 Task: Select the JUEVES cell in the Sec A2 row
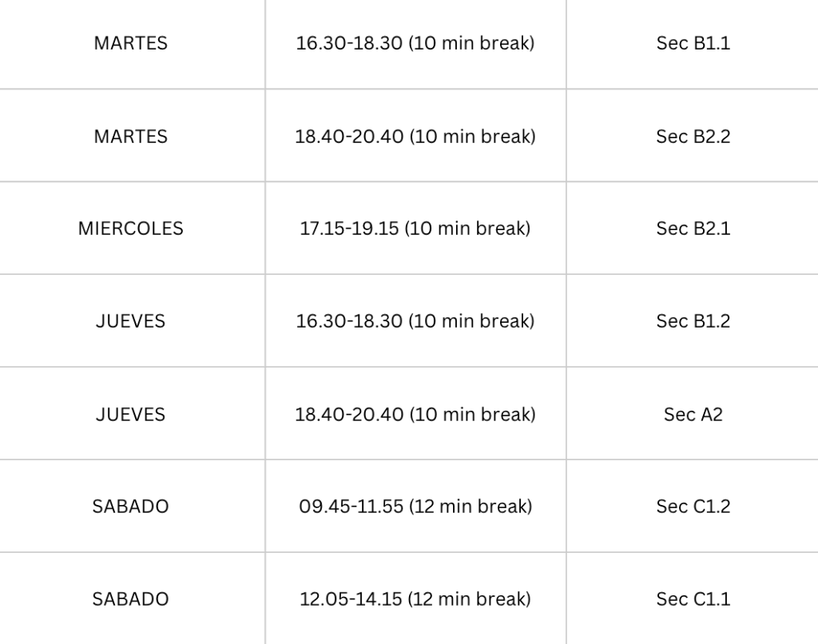tap(131, 414)
